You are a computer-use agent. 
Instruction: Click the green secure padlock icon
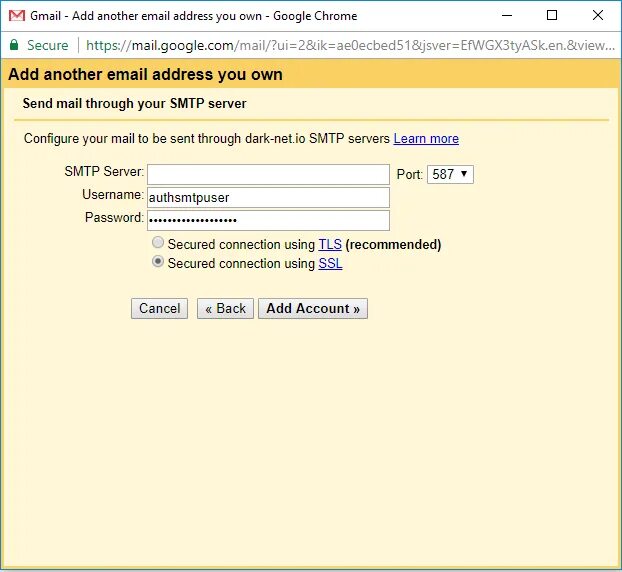14,45
